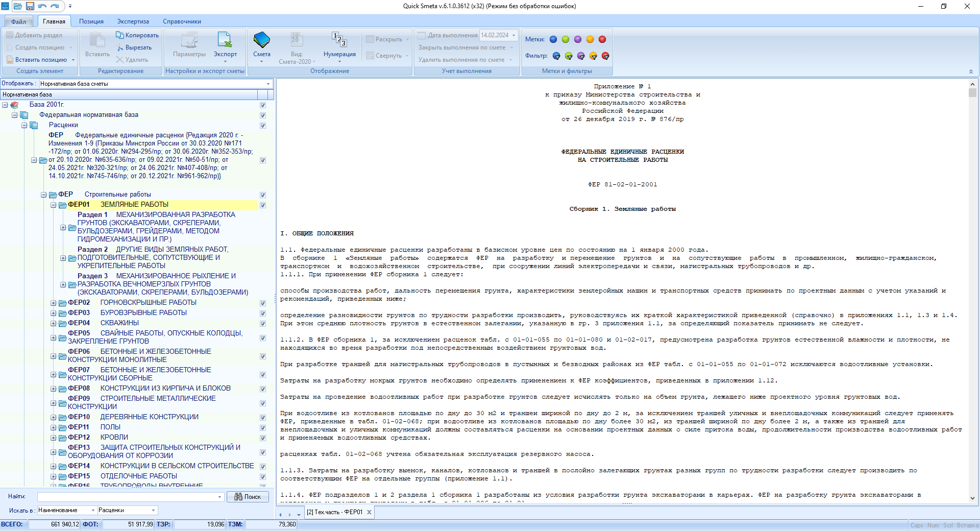The image size is (980, 531).
Task: Open the Отображать dropdown
Action: (268, 84)
